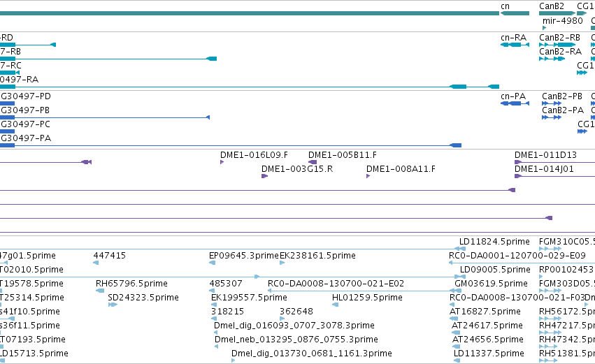Click the G30497-PB label

(x=25, y=110)
